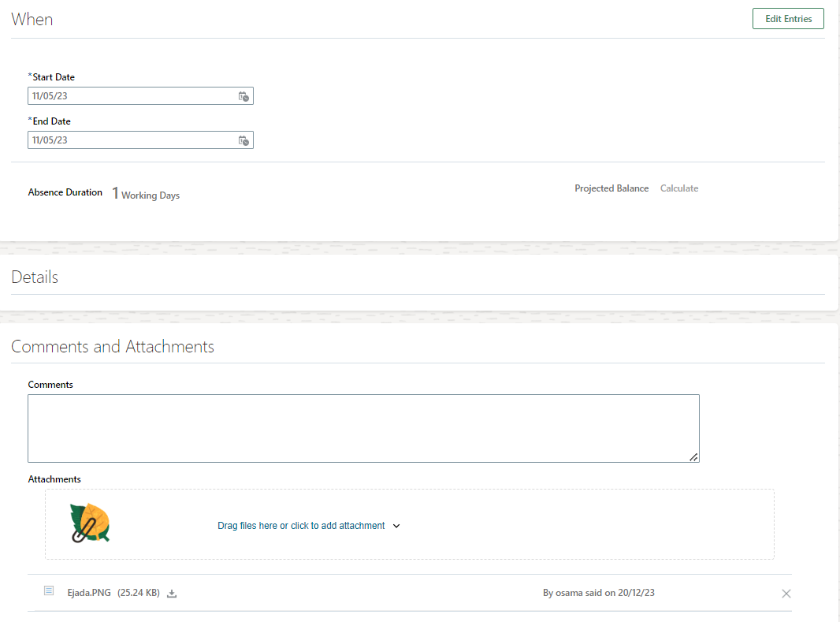Viewport: 840px width, 622px height.
Task: Collapse the When section header
Action: tap(32, 19)
